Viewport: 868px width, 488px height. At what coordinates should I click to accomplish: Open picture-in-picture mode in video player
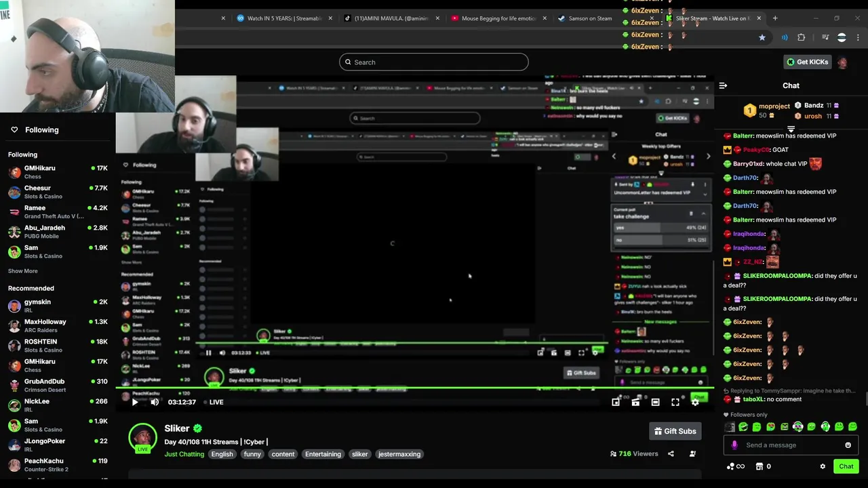[616, 402]
